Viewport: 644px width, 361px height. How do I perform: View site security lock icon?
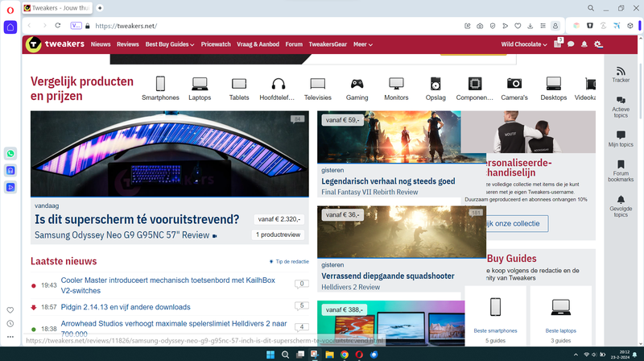click(x=88, y=26)
